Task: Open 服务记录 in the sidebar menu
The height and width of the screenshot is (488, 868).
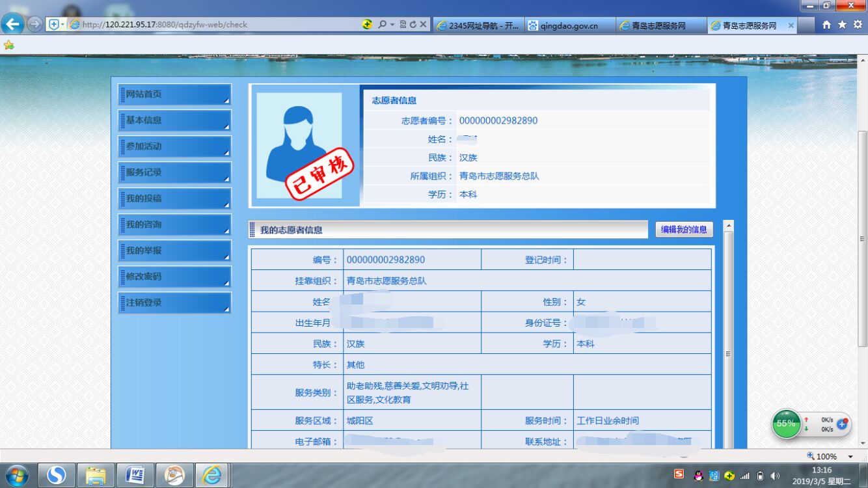Action: tap(174, 172)
